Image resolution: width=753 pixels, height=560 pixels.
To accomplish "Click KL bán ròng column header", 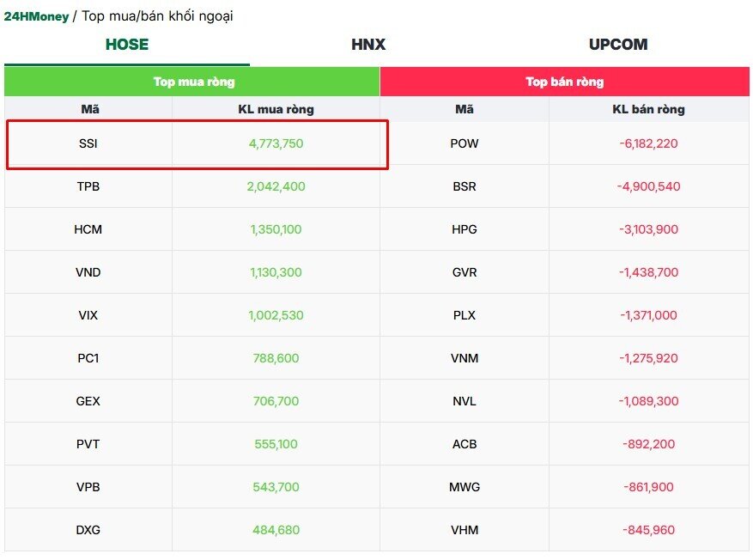I will [x=649, y=109].
